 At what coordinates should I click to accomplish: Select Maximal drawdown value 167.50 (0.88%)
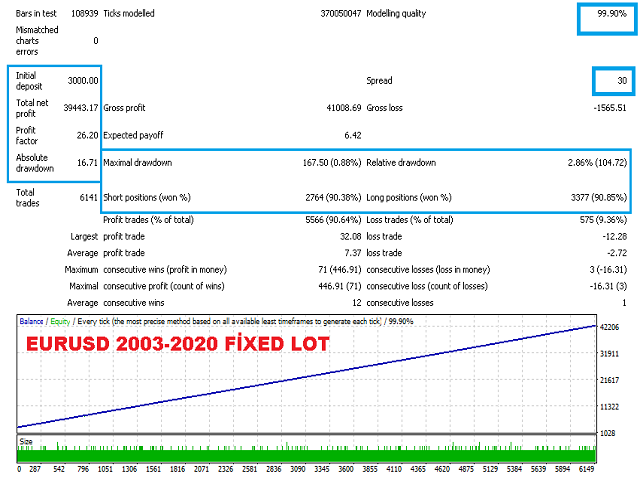332,163
